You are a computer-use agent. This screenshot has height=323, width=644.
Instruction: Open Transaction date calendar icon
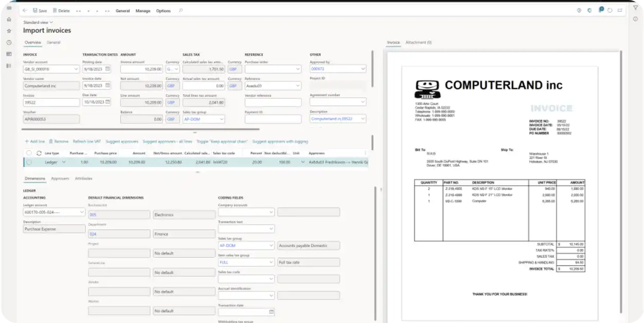point(271,312)
